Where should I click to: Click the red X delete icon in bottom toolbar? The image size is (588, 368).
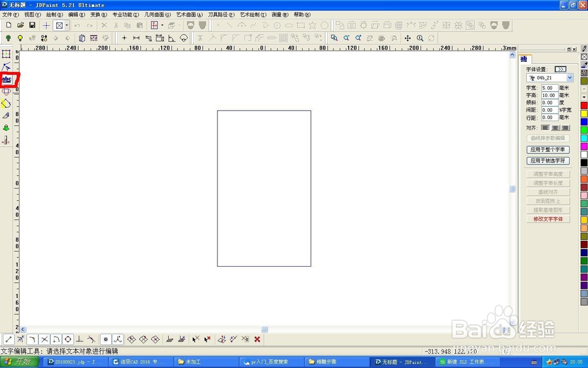[x=258, y=339]
